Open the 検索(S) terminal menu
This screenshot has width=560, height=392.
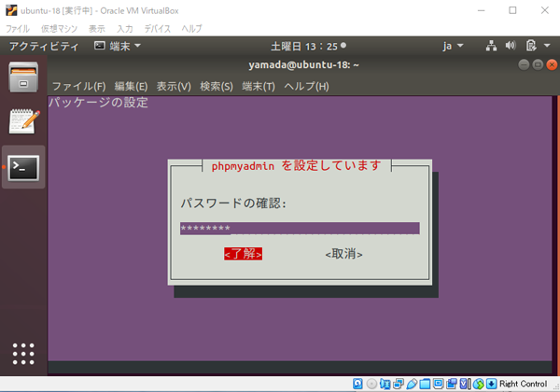tap(217, 86)
